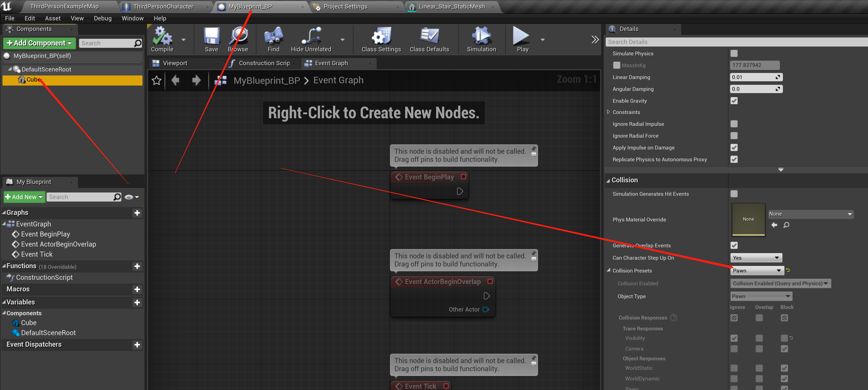The height and width of the screenshot is (390, 868).
Task: Expand the toolbar overflow chevron
Action: click(595, 40)
